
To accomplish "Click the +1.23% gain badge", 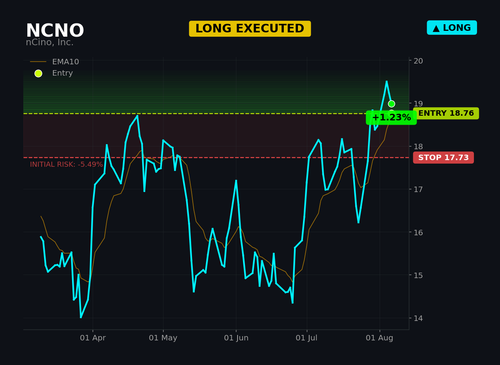I will [391, 118].
